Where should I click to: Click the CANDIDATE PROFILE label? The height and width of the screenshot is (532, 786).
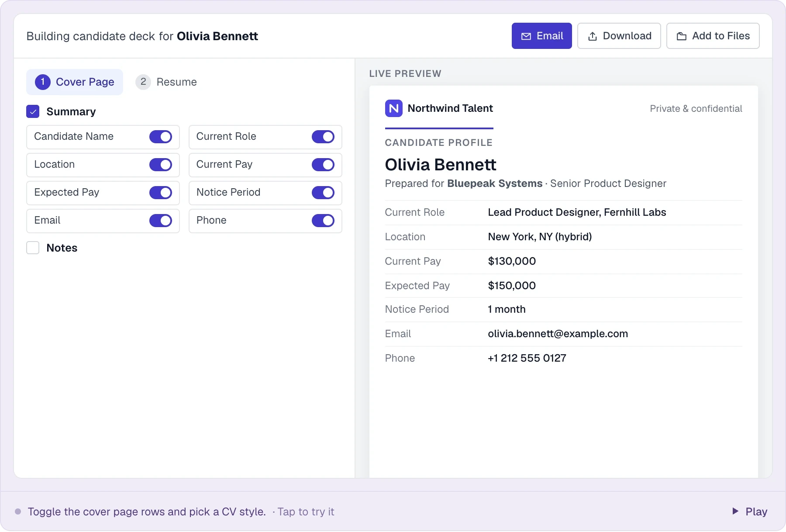pos(439,142)
